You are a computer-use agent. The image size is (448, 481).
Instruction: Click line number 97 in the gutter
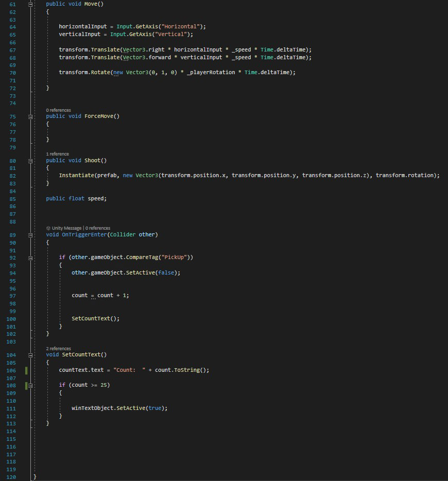(12, 296)
